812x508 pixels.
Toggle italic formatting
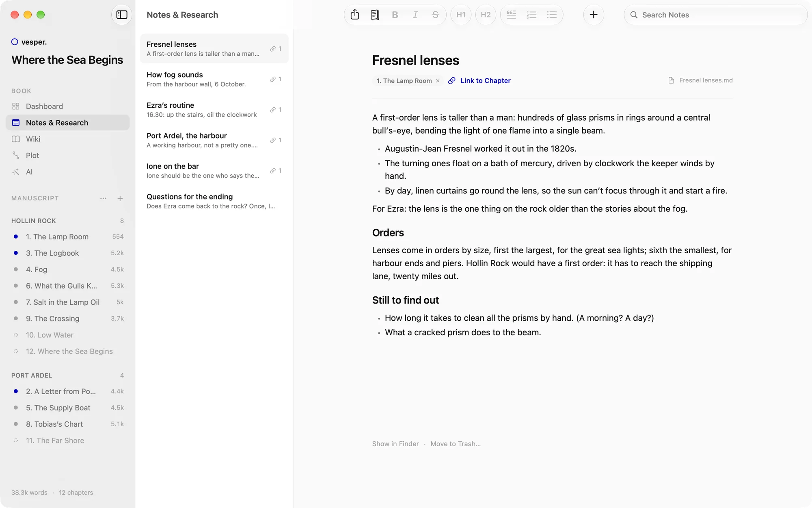click(415, 15)
